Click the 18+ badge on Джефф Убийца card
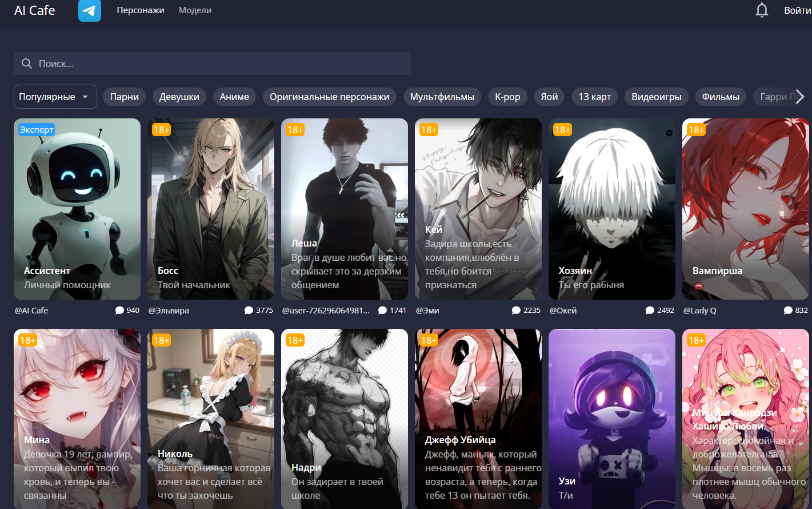The width and height of the screenshot is (812, 509). [429, 340]
